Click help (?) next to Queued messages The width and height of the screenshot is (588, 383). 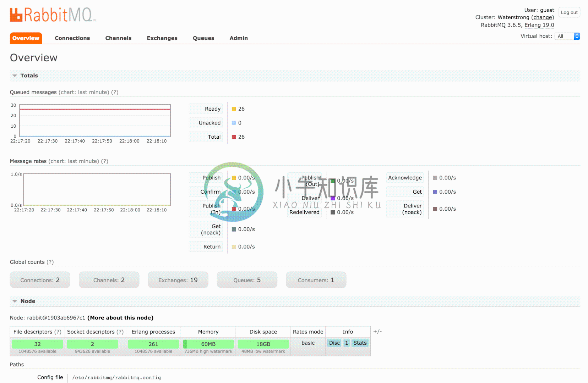click(x=115, y=92)
